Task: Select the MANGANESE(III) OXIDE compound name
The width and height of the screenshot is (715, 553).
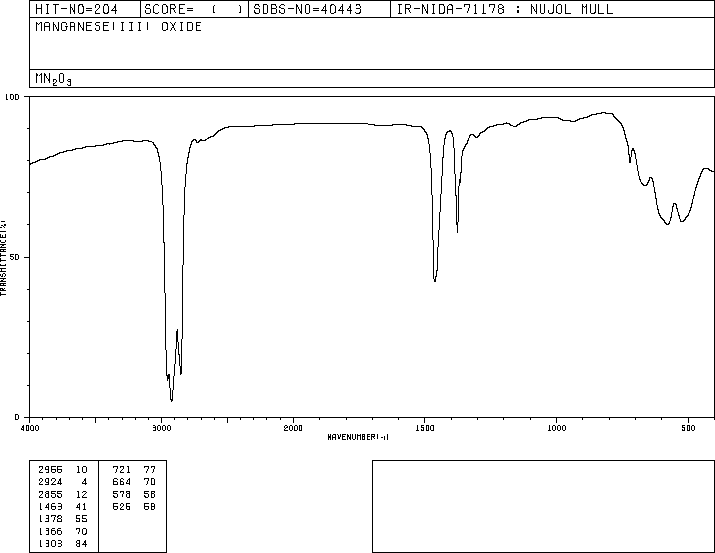Action: point(119,26)
